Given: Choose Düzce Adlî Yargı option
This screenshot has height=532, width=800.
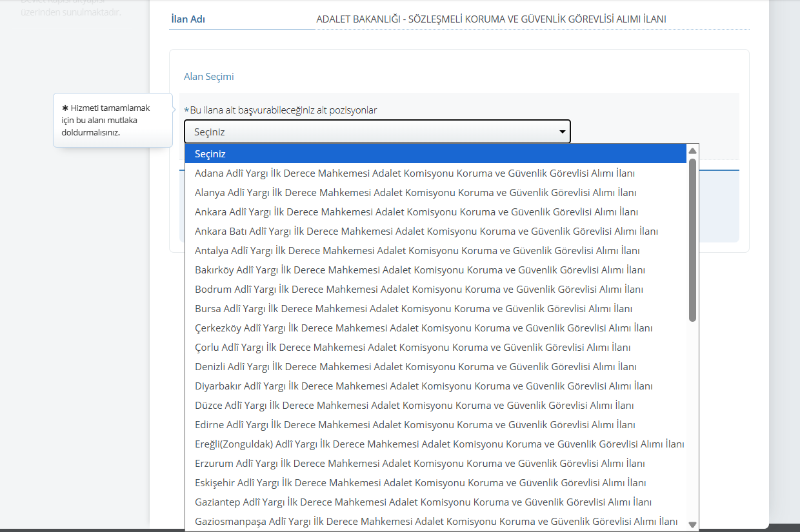Looking at the screenshot, I should [435, 406].
